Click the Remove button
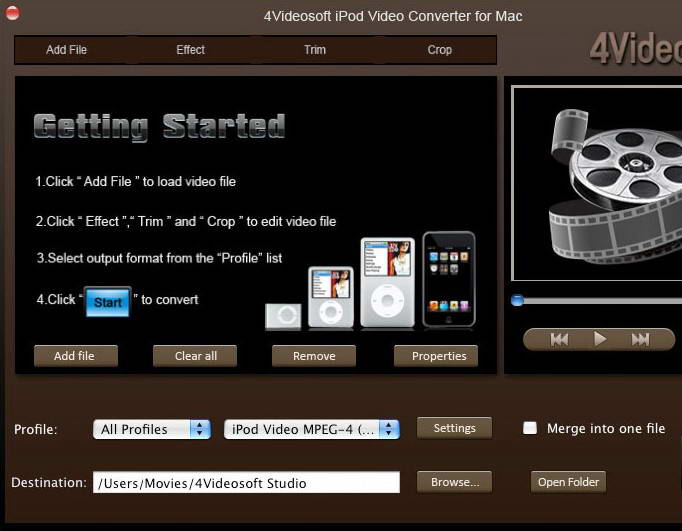 (314, 356)
